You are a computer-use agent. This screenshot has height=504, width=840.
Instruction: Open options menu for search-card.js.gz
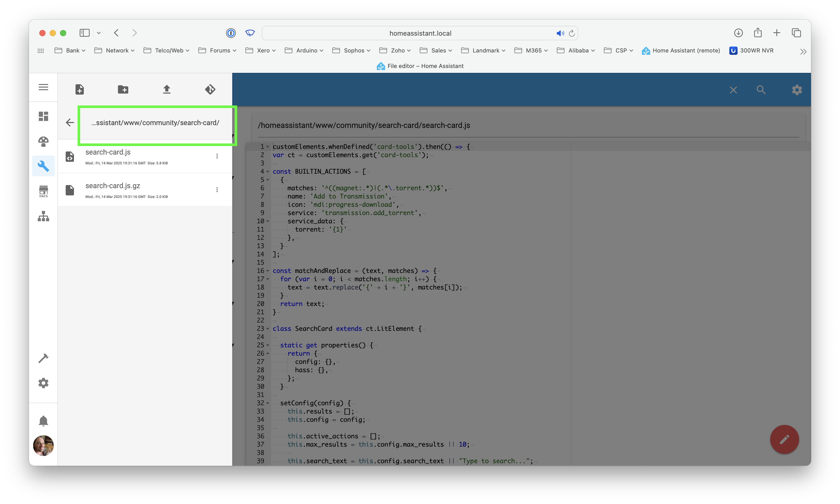tap(217, 189)
